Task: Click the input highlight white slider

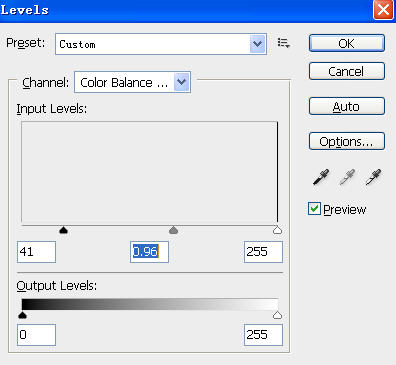Action: (x=277, y=230)
